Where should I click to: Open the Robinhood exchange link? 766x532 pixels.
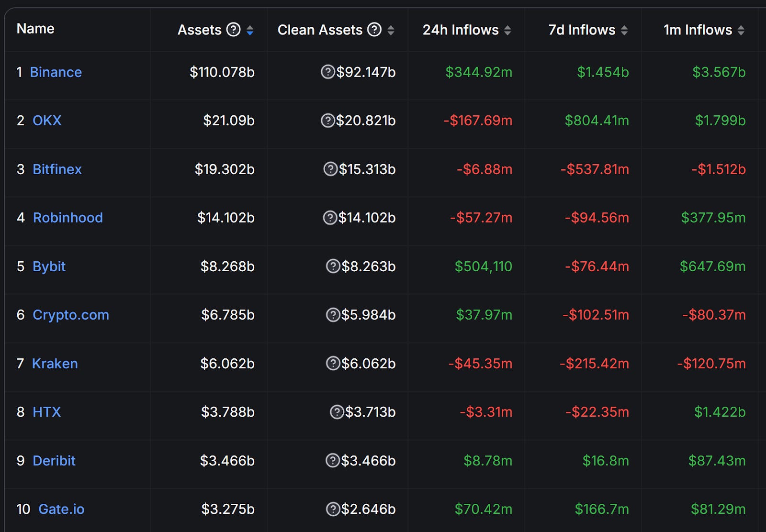[68, 218]
